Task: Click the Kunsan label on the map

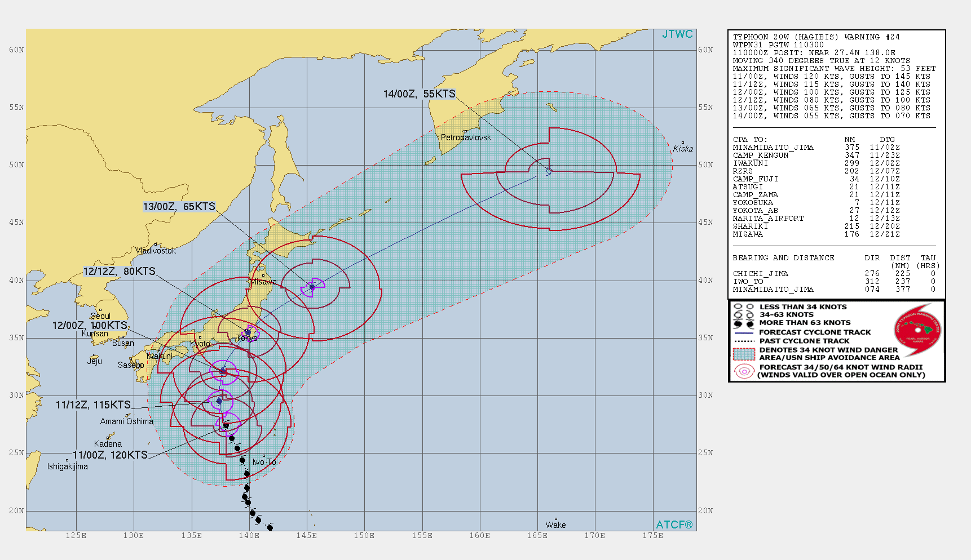Action: pos(95,334)
